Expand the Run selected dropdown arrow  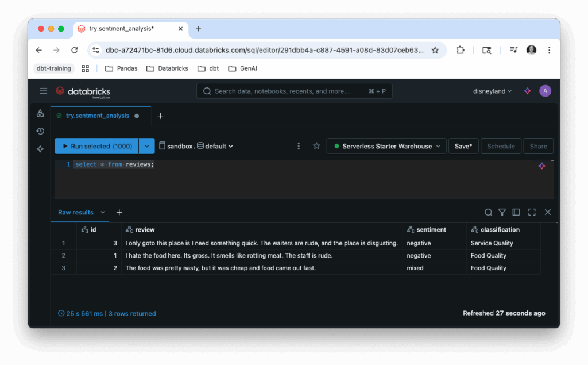point(147,146)
